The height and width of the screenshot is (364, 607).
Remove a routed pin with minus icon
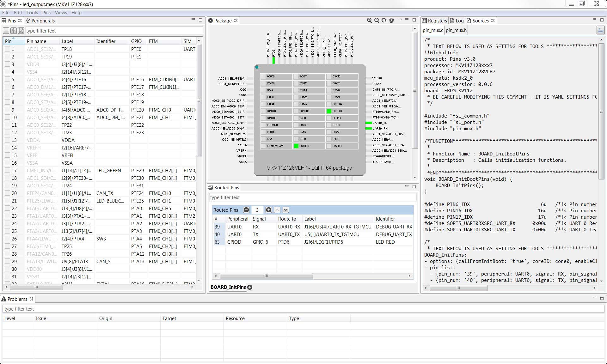246,210
